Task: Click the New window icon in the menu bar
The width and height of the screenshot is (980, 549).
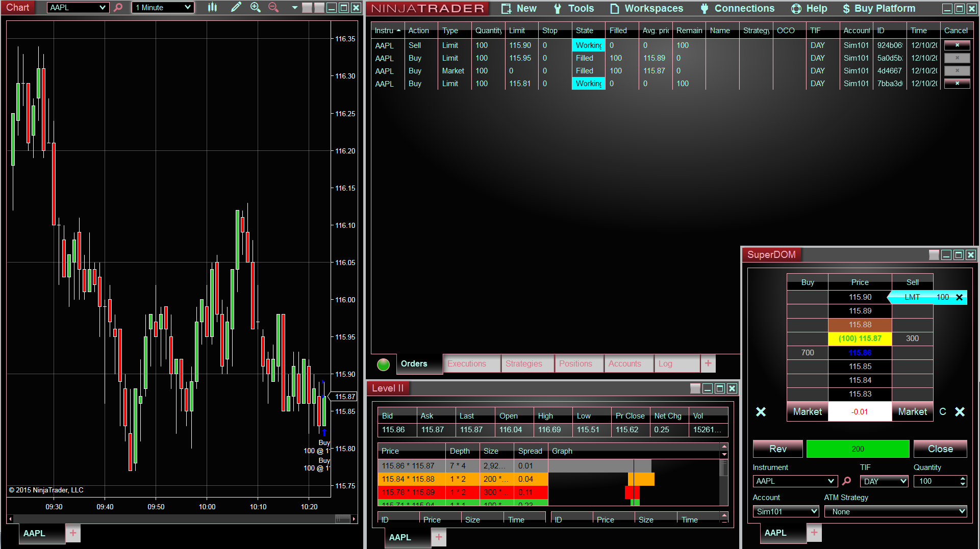Action: [506, 8]
